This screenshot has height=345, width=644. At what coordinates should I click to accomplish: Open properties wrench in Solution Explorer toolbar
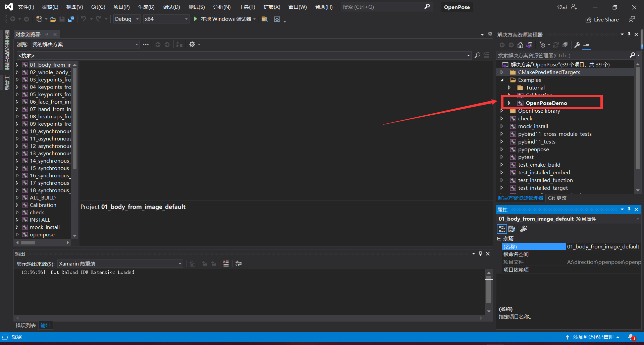click(x=577, y=45)
